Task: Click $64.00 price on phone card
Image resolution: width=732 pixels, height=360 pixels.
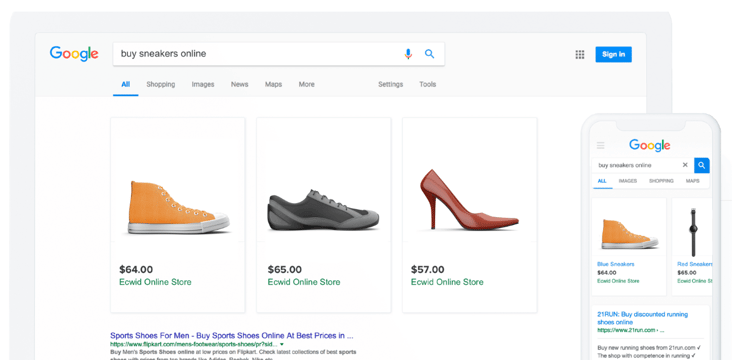Action: pos(606,273)
